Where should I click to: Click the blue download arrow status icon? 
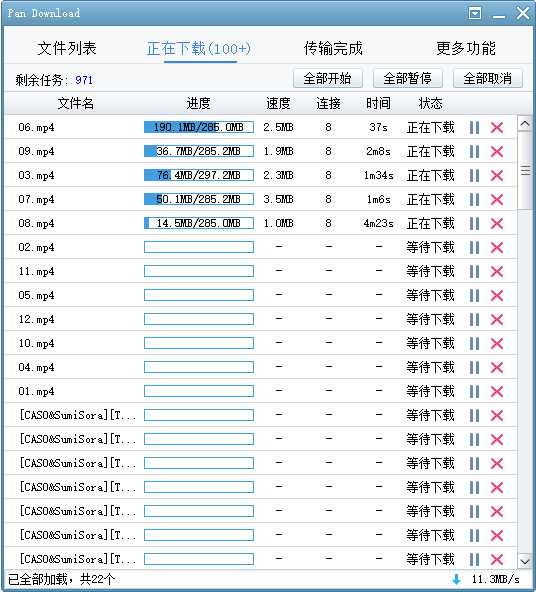(x=457, y=580)
